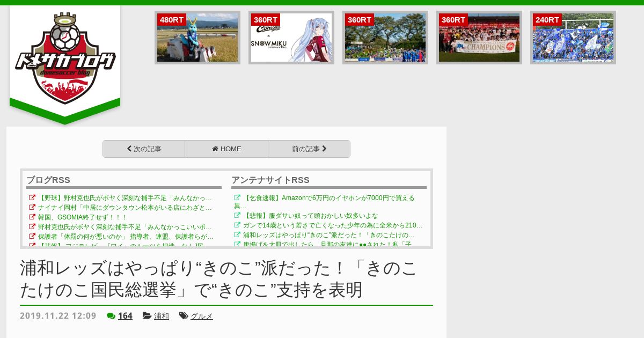Viewport: 644px width, 338px height.
Task: Select the アンテナサイトRSS heading
Action: (x=270, y=180)
